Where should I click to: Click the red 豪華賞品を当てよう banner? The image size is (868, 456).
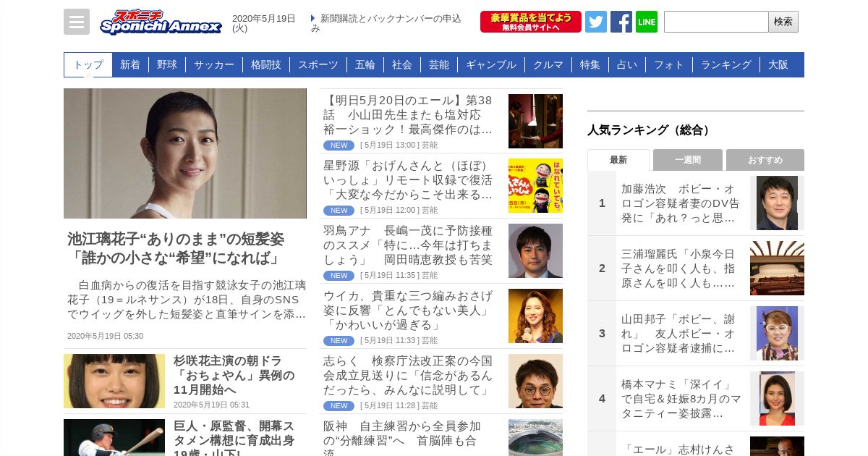[x=531, y=22]
